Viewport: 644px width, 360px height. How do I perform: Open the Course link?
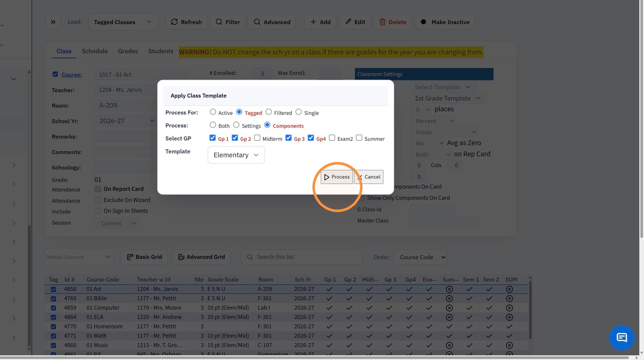pos(72,75)
